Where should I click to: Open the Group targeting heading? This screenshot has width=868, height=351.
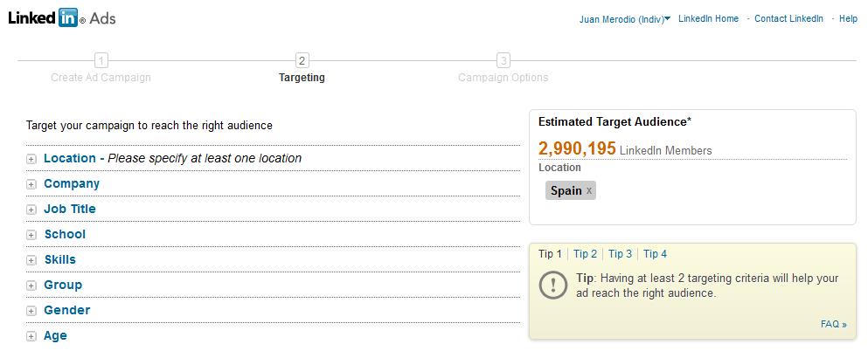pos(63,286)
